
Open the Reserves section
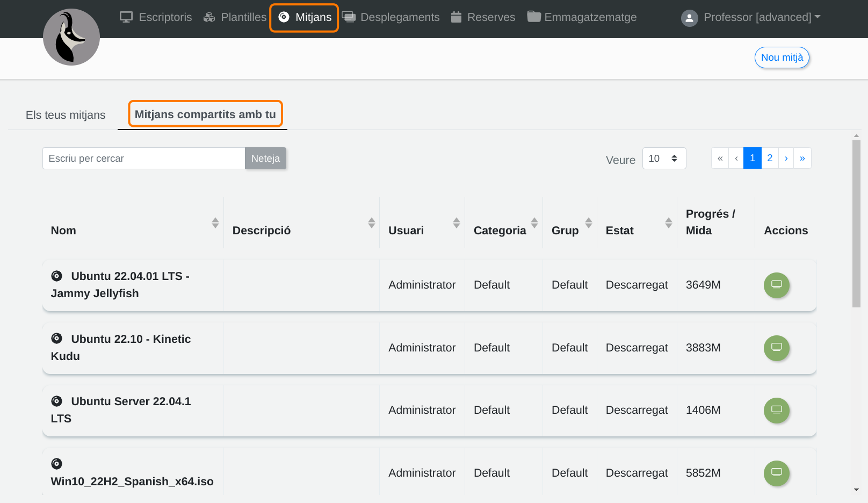coord(483,17)
